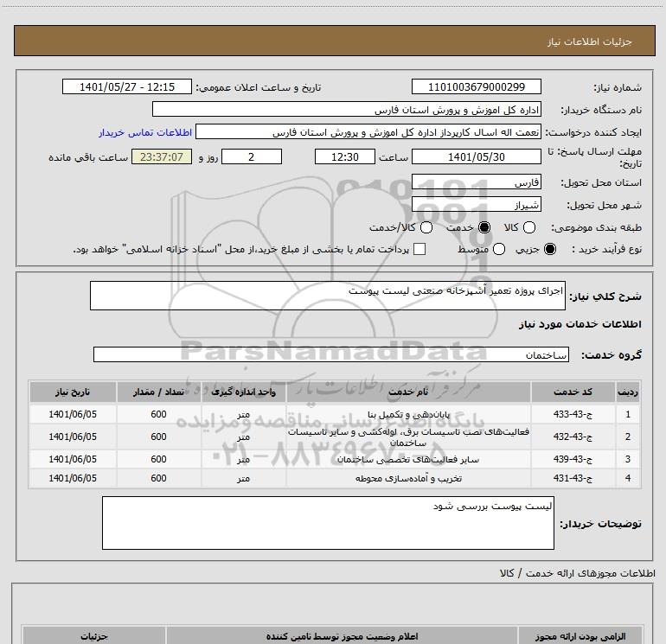Click the delivery province field فارس

pyautogui.click(x=476, y=182)
